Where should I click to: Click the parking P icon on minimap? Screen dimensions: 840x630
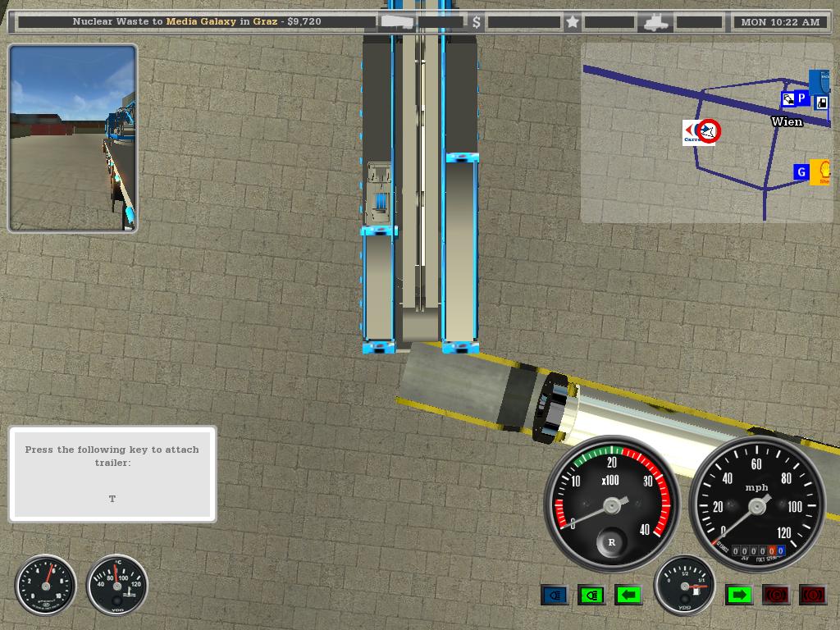point(802,98)
